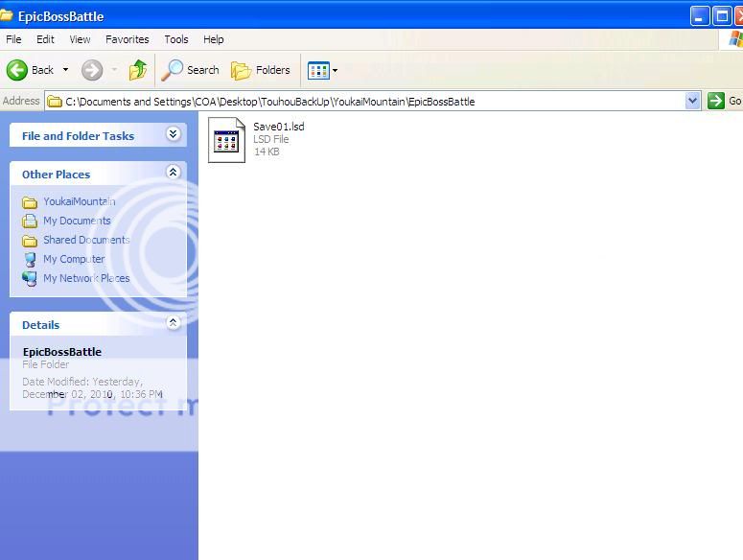Collapse the Other Places panel
The image size is (743, 560).
(174, 173)
